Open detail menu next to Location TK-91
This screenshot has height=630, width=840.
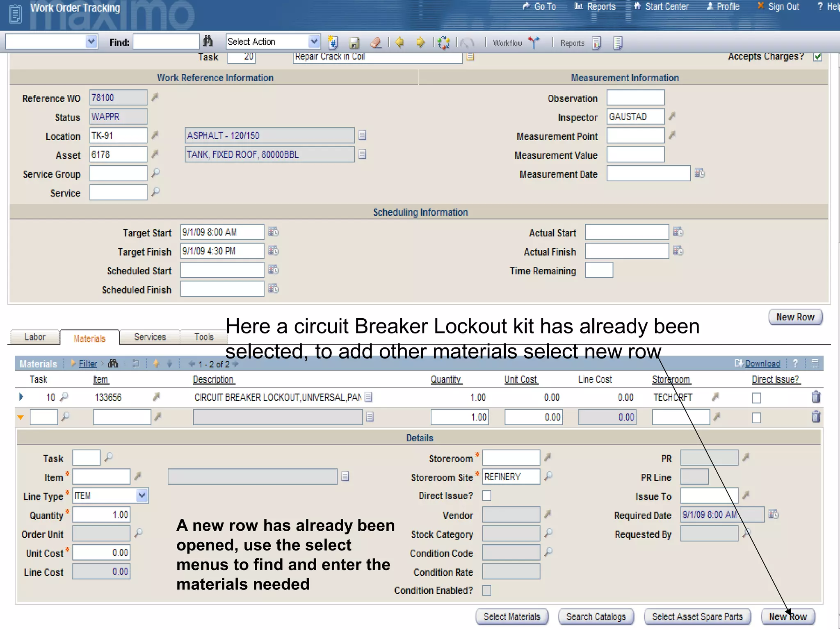coord(155,135)
